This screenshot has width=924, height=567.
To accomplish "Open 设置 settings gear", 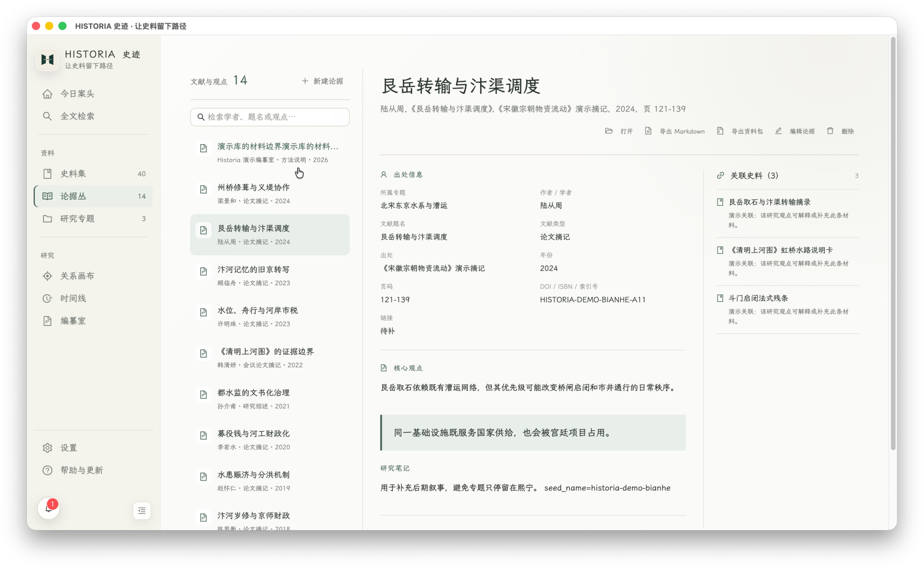I will (x=93, y=448).
